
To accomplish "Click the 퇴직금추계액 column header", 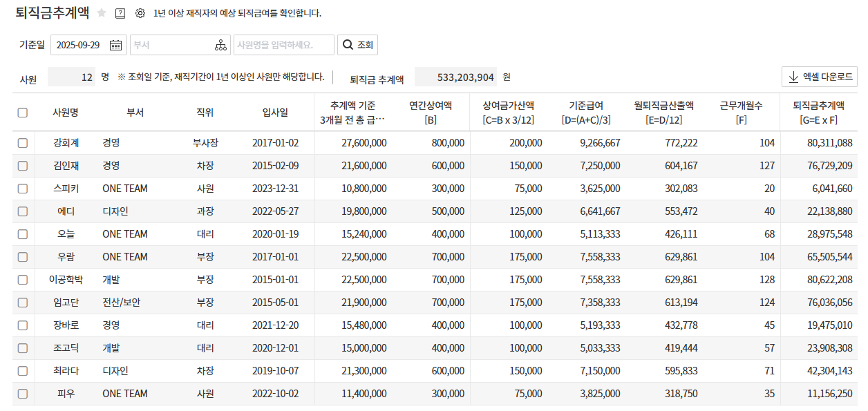I will pos(818,113).
